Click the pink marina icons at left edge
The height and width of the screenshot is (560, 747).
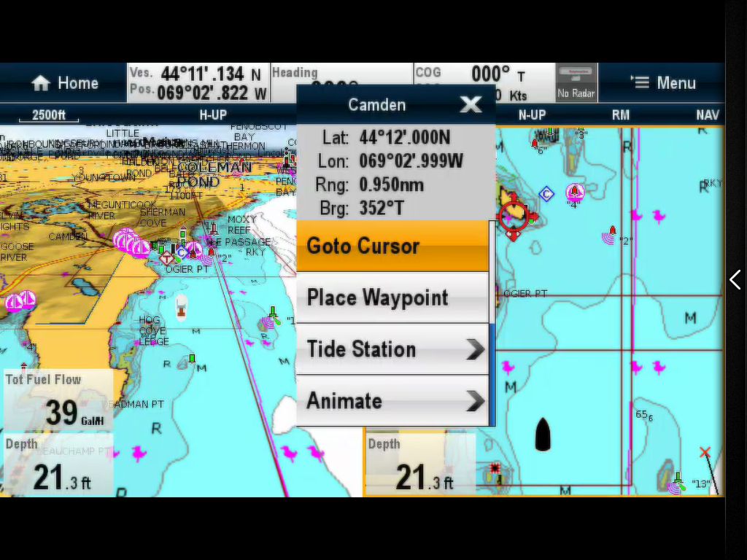coord(20,301)
